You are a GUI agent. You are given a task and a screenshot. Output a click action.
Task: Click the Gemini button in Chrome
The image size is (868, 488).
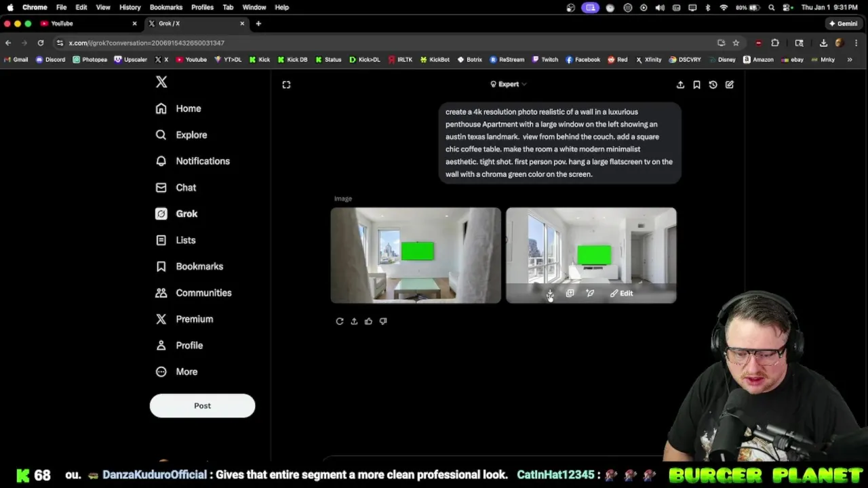click(843, 24)
